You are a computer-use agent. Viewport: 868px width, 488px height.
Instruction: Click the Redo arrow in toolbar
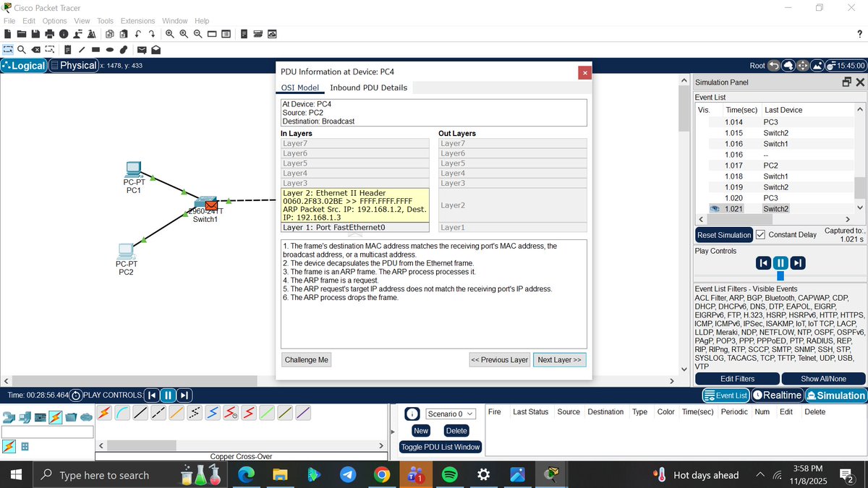(x=152, y=34)
